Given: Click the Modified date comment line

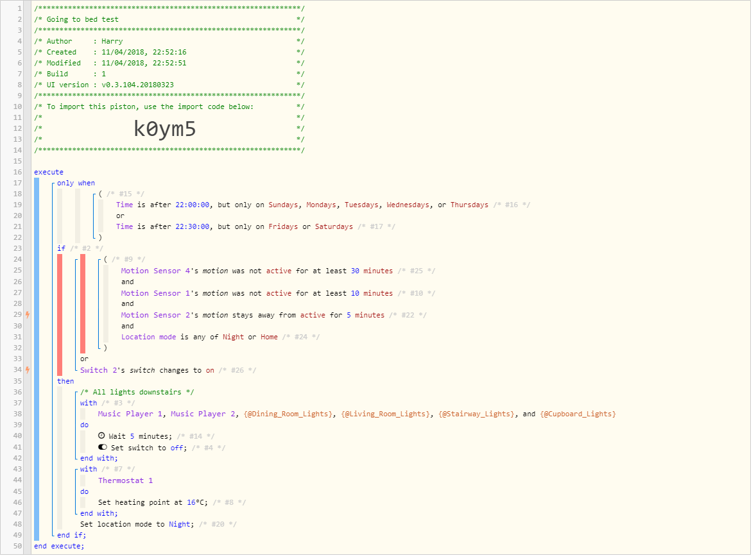Looking at the screenshot, I should 170,63.
